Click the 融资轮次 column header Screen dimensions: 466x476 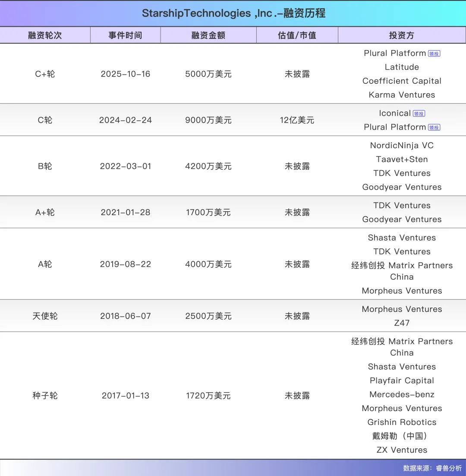45,35
